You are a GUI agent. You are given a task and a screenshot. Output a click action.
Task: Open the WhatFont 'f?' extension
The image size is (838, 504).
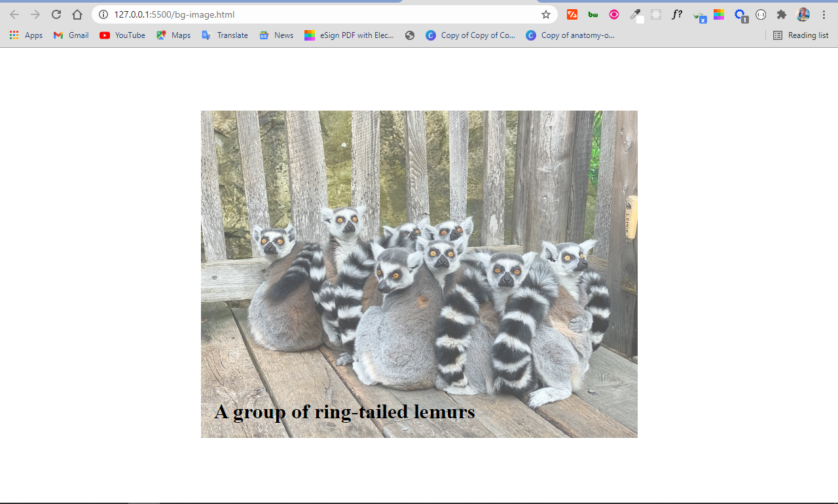coord(677,14)
